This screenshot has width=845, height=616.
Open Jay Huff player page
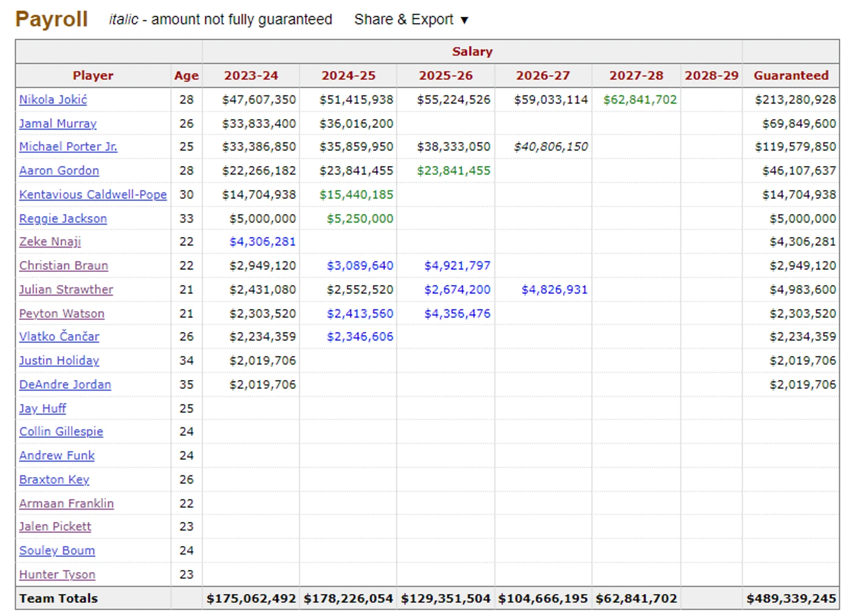43,408
